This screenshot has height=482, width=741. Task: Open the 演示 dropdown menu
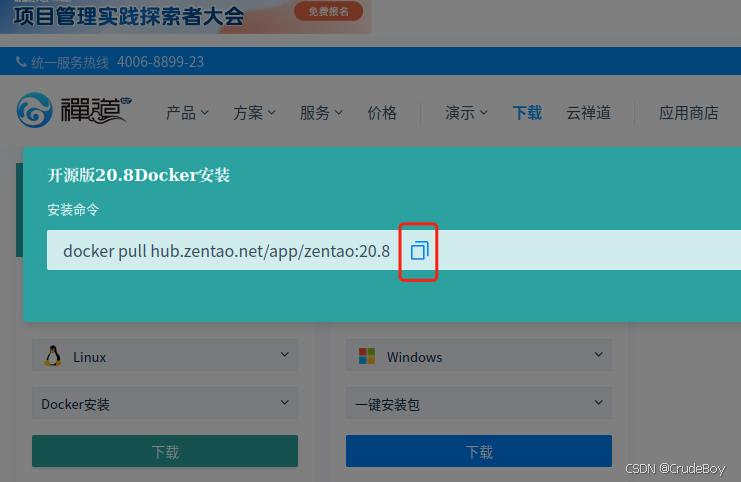tap(466, 113)
